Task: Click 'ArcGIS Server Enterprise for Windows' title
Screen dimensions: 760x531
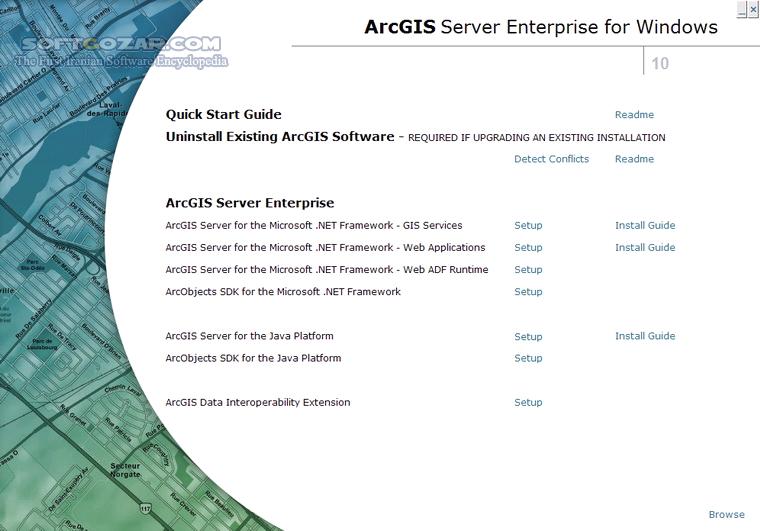Action: click(x=541, y=27)
